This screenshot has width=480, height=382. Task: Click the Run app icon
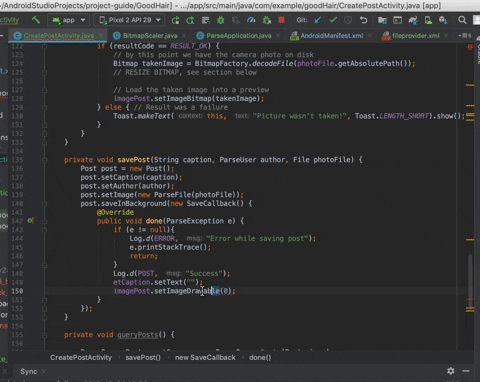click(x=176, y=20)
